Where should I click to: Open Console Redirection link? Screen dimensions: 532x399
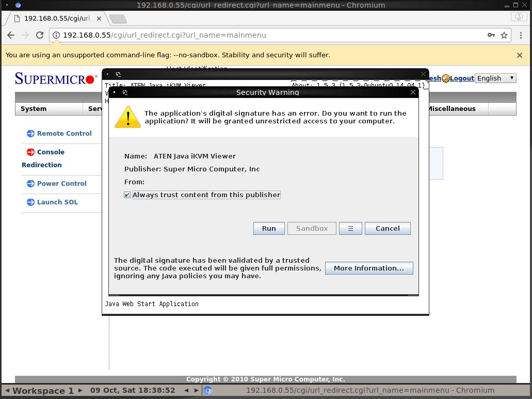43,158
